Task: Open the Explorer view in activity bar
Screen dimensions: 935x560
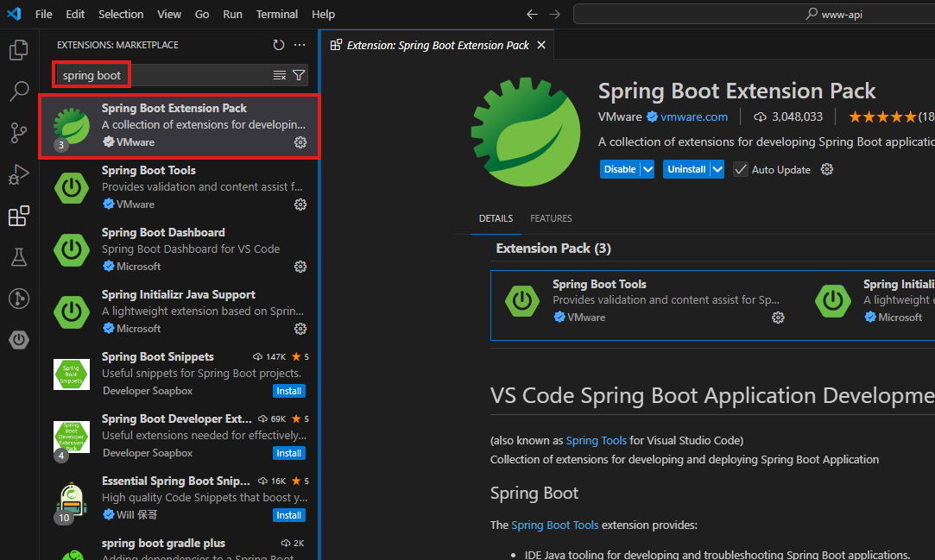Action: 18,50
